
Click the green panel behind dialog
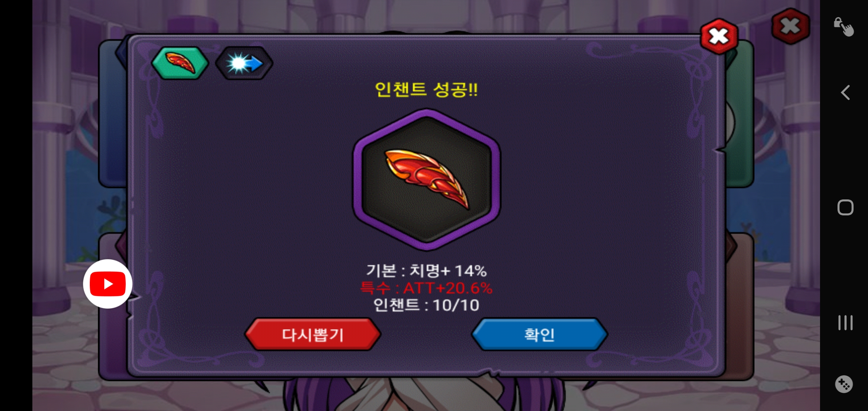(740, 114)
